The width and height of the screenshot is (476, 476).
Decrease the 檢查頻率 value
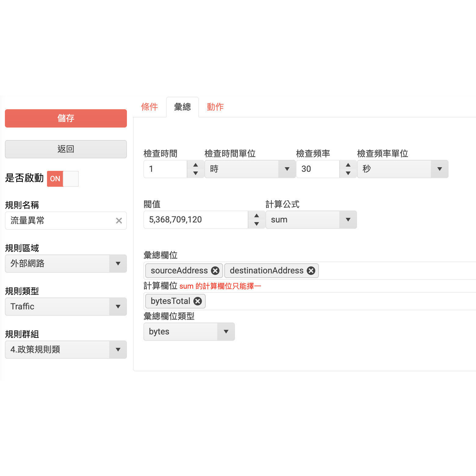coord(348,173)
